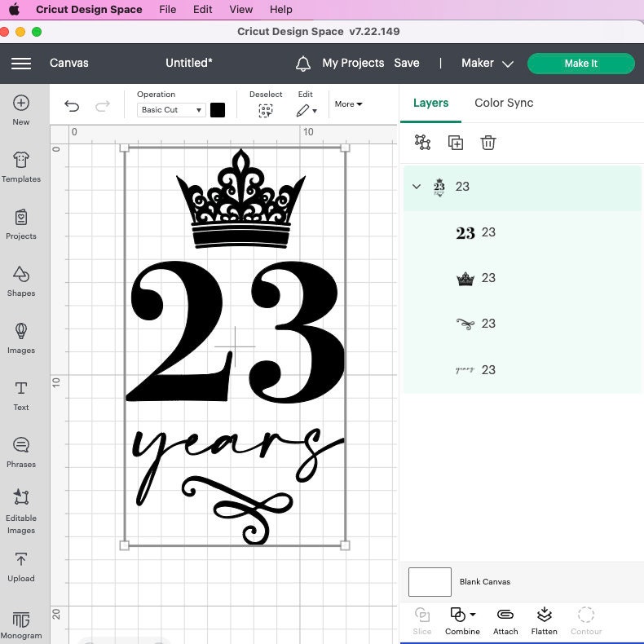Click the Flatten tool
The height and width of the screenshot is (644, 644).
coord(545,621)
